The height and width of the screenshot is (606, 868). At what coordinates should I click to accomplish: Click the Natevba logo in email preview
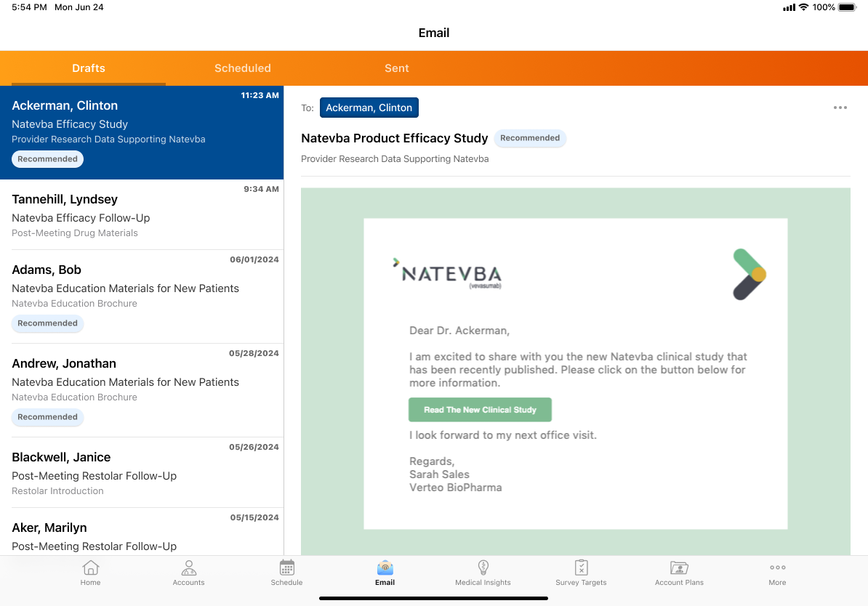tap(447, 274)
